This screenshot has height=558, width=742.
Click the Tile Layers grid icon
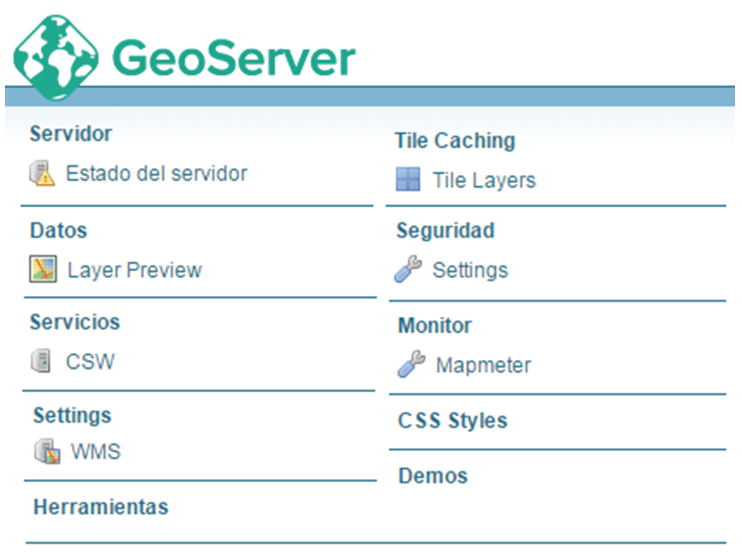[408, 179]
